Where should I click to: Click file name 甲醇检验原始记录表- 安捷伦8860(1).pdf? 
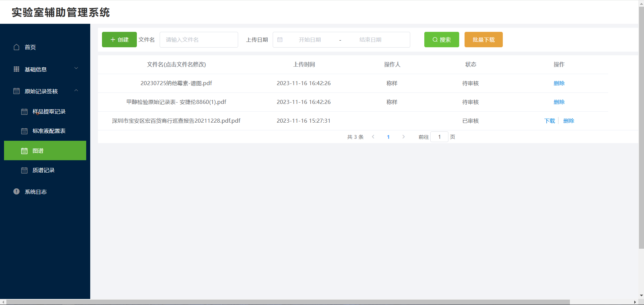click(x=176, y=102)
